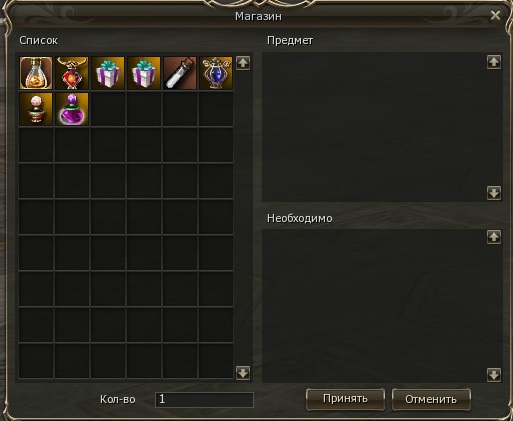Viewport: 513px width, 421px height.
Task: Choose the pink orb pedestal item
Action: click(36, 109)
